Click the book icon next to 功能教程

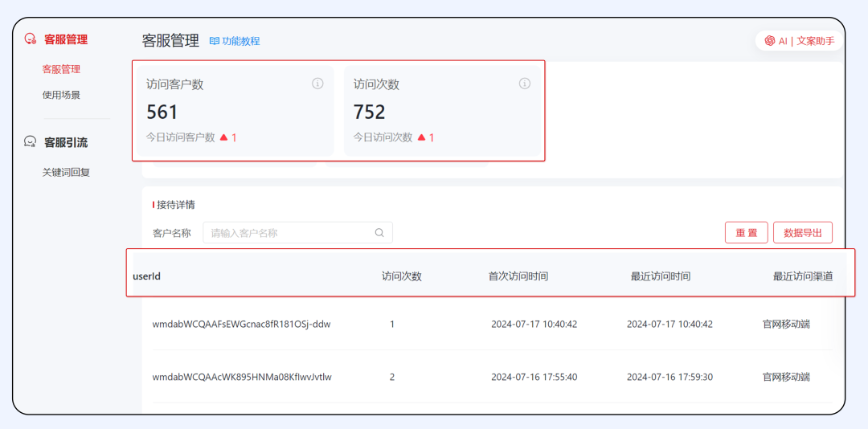point(215,41)
